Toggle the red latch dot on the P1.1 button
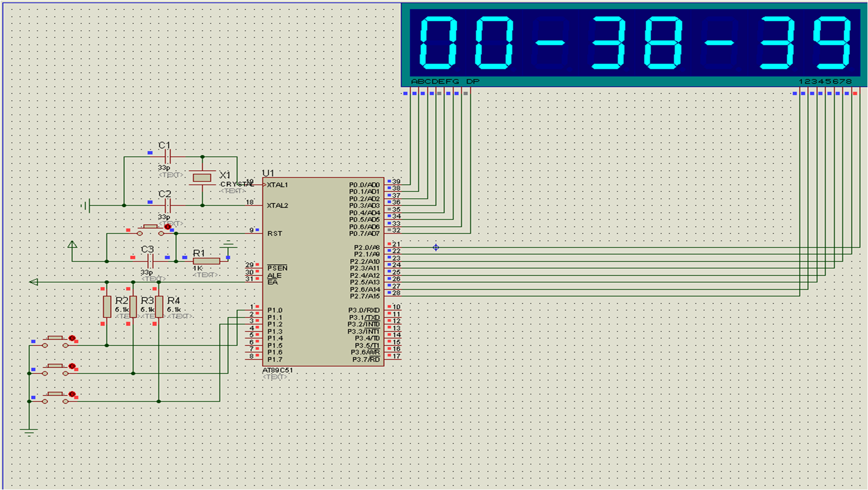Viewport: 868px width, 490px height. tap(72, 366)
